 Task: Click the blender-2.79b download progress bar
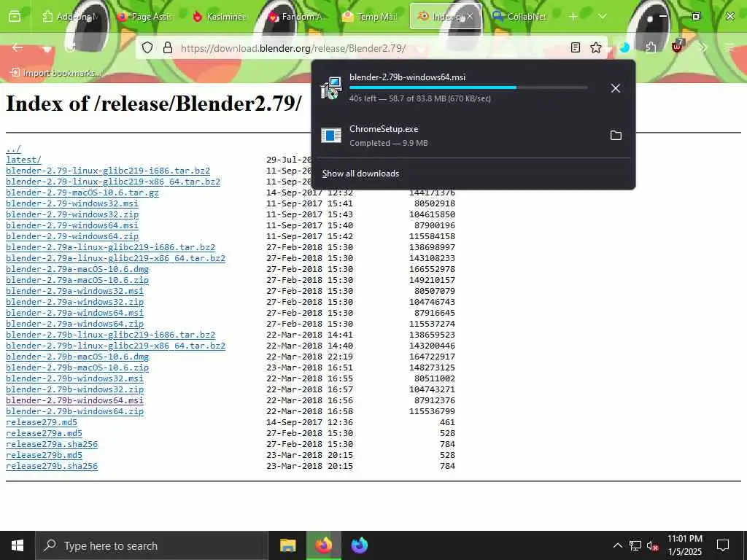[x=468, y=87]
